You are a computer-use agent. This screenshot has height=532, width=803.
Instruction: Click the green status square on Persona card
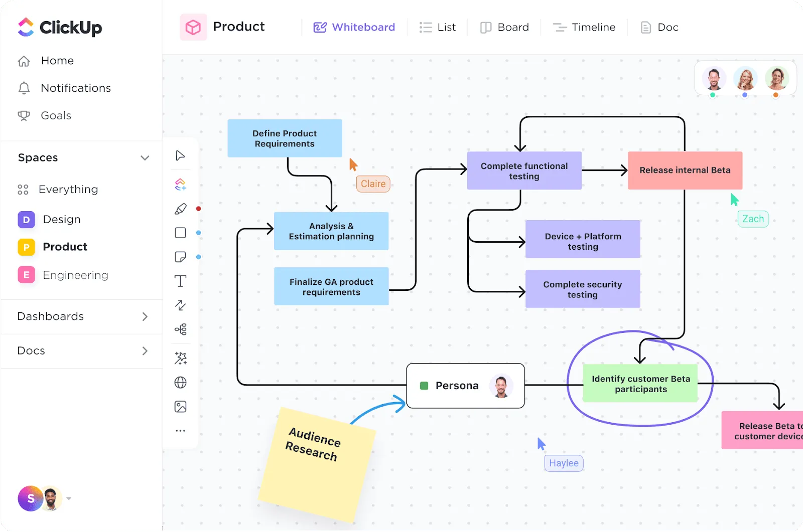(x=424, y=386)
